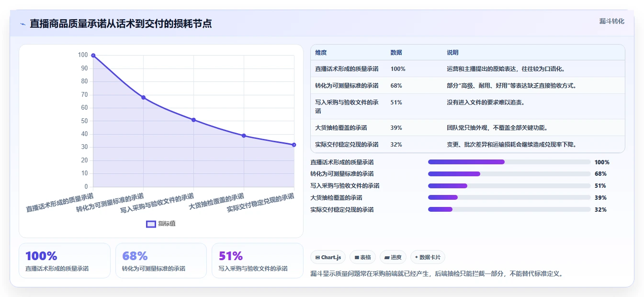Click the x-axis label 大货抽检覆盖的承诺
The image size is (644, 297).
click(x=216, y=201)
